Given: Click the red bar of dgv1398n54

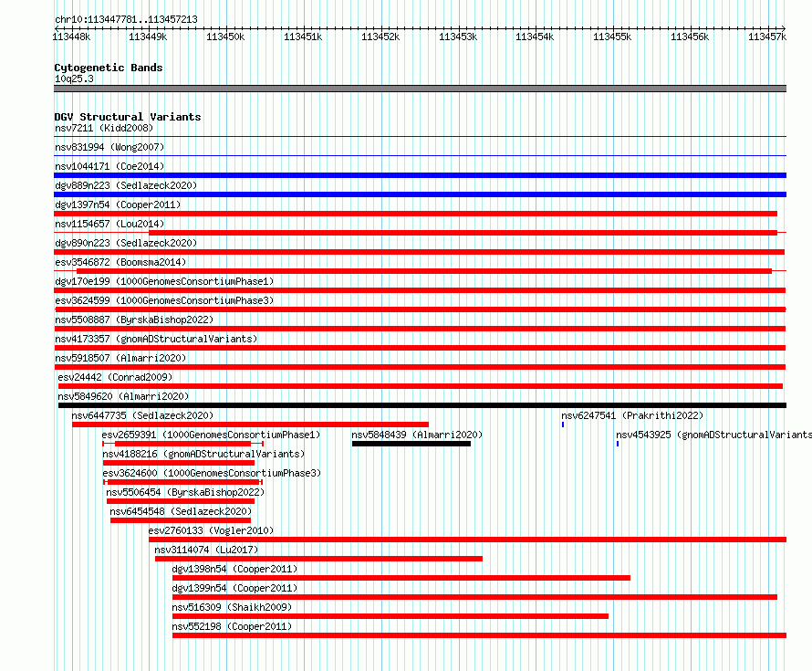Looking at the screenshot, I should (x=401, y=578).
